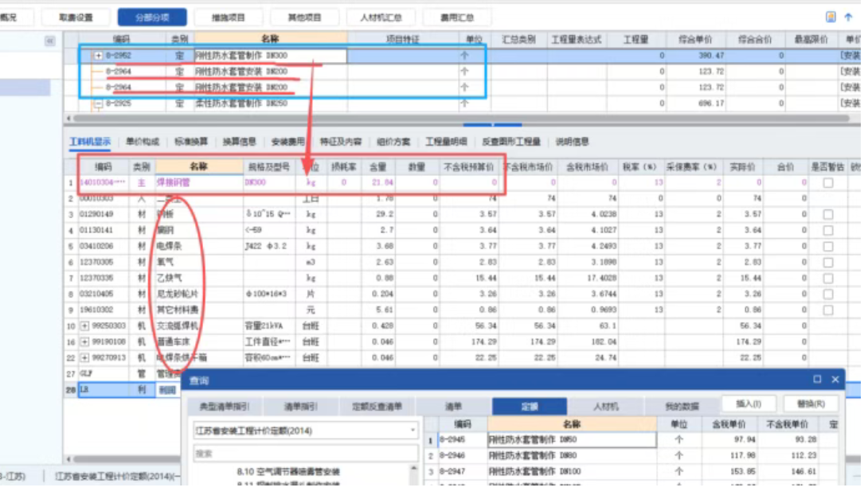868x503 pixels.
Task: Expand row 8-2962 with the plus icon
Action: pyautogui.click(x=99, y=56)
